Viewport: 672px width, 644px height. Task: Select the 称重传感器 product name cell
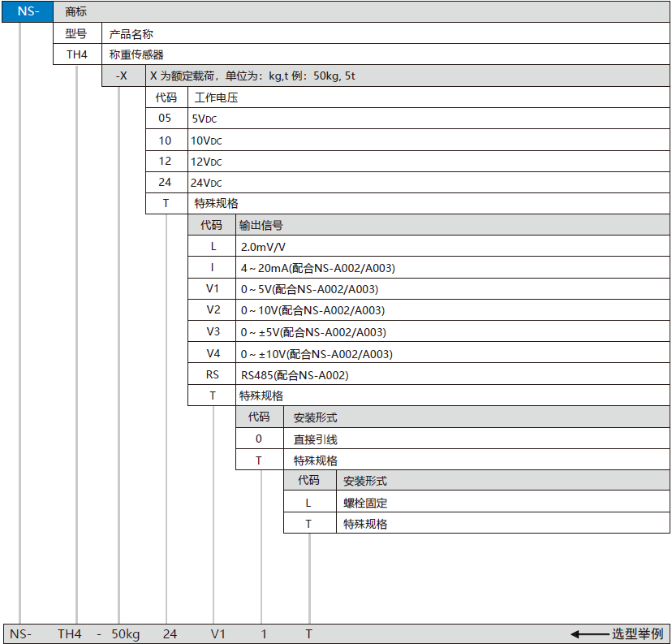[x=136, y=54]
